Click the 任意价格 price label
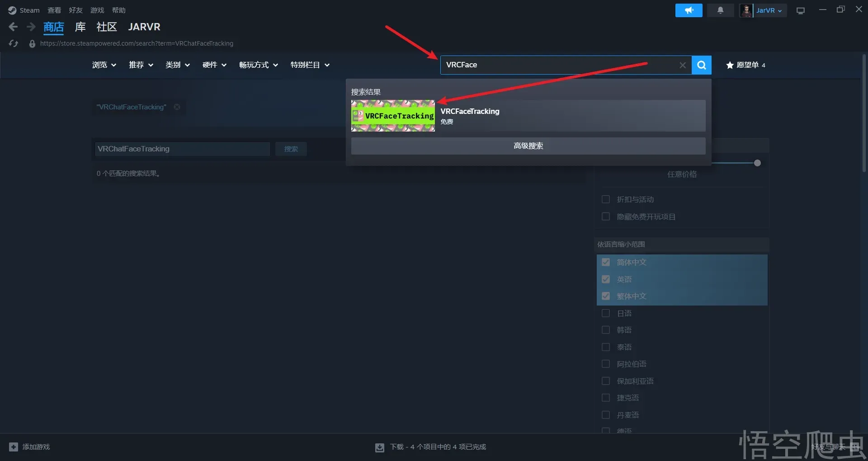Screen dimensions: 868x461 click(x=682, y=174)
